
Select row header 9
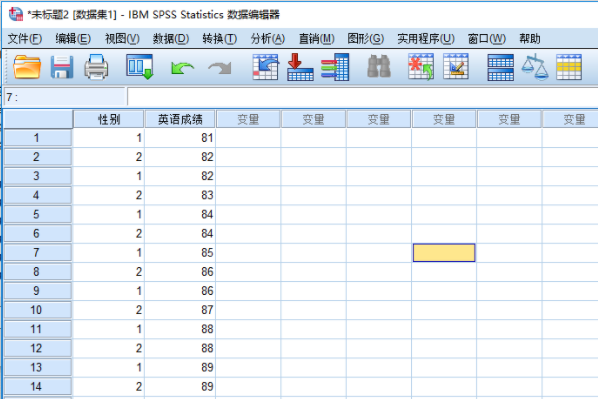click(37, 291)
